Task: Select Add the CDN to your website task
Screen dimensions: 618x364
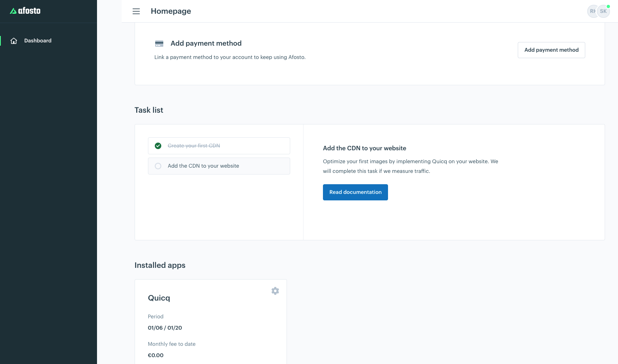Action: tap(219, 166)
